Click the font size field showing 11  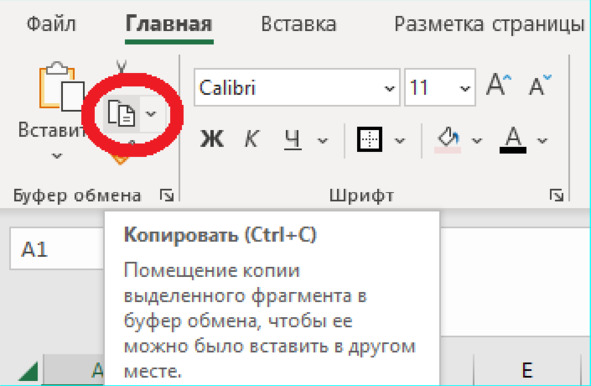(x=430, y=87)
